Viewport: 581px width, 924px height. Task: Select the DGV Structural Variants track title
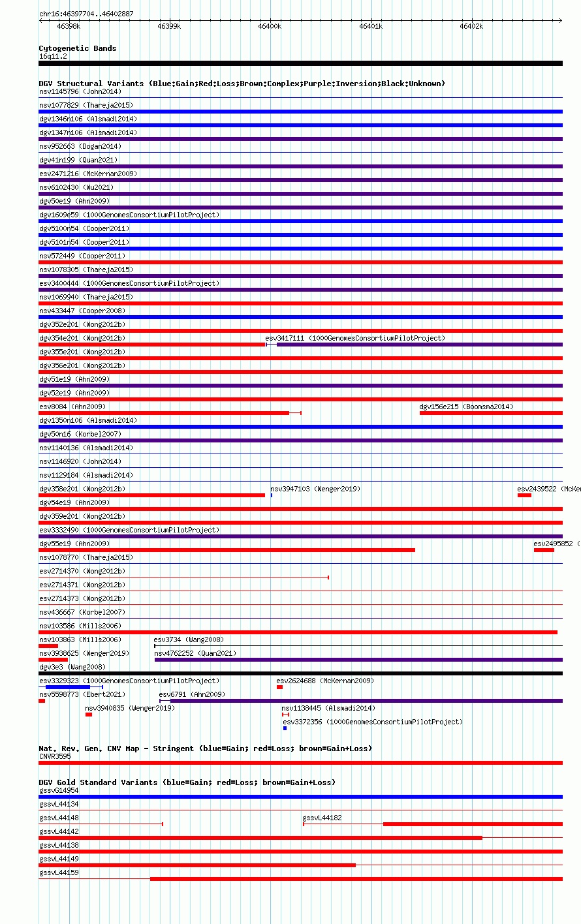pyautogui.click(x=242, y=84)
